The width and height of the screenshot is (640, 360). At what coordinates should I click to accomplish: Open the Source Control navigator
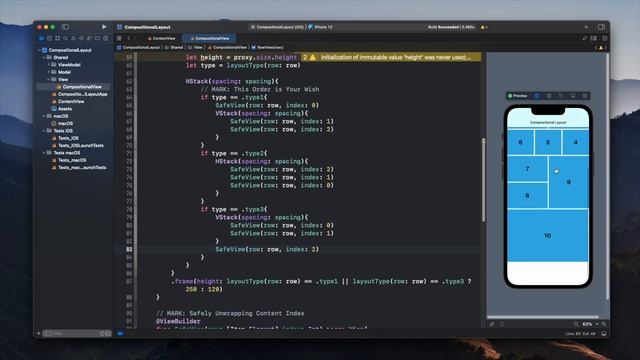click(49, 38)
